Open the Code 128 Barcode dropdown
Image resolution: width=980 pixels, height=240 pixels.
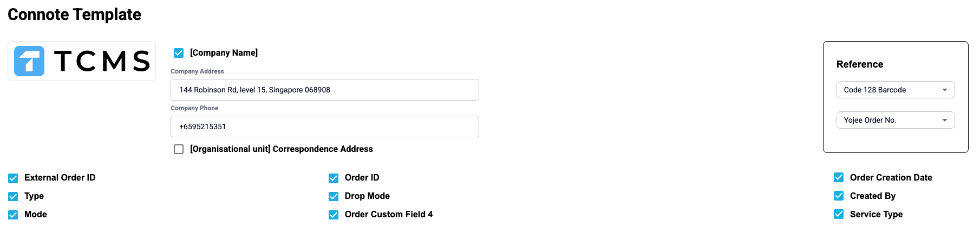(895, 90)
